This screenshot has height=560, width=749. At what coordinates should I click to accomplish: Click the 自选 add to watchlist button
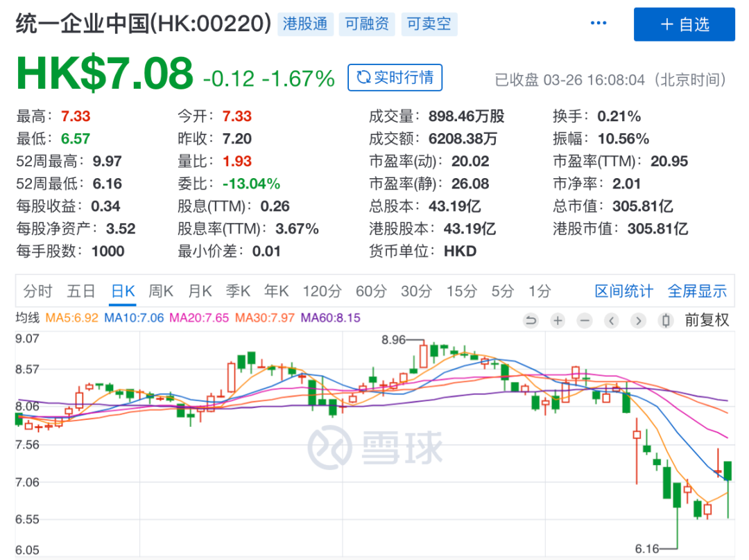pyautogui.click(x=684, y=24)
